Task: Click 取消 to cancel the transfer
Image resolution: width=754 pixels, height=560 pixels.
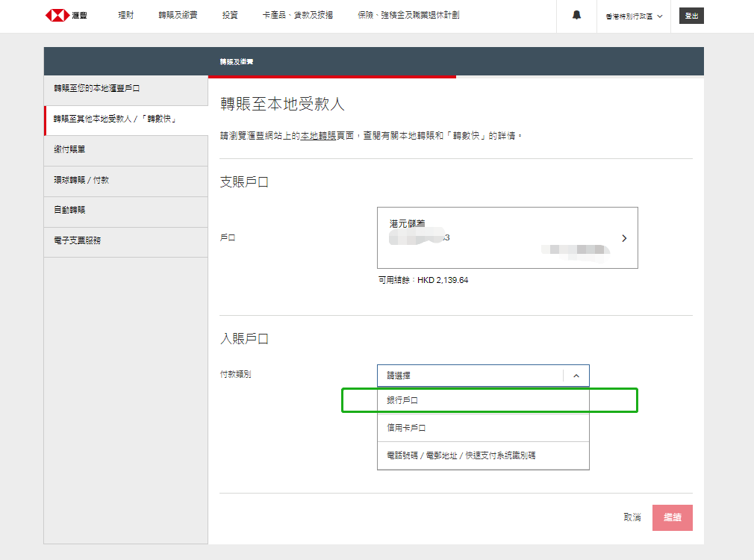Action: pyautogui.click(x=632, y=517)
